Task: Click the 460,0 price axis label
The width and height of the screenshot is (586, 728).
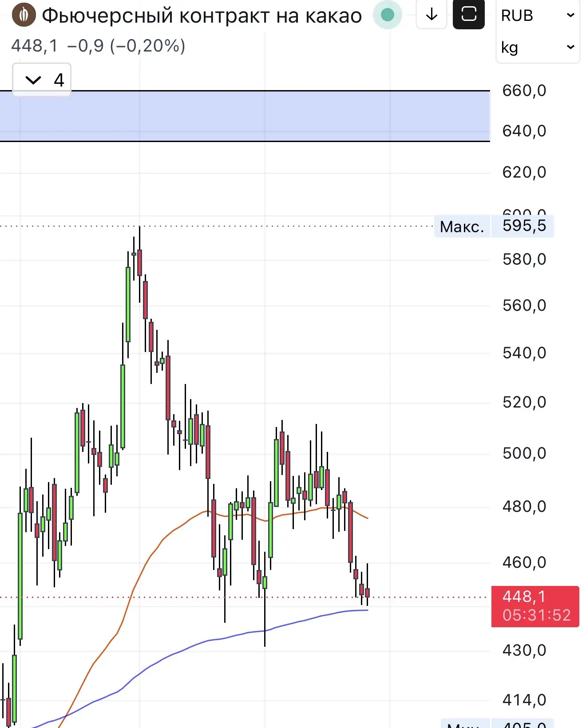Action: pos(524,562)
